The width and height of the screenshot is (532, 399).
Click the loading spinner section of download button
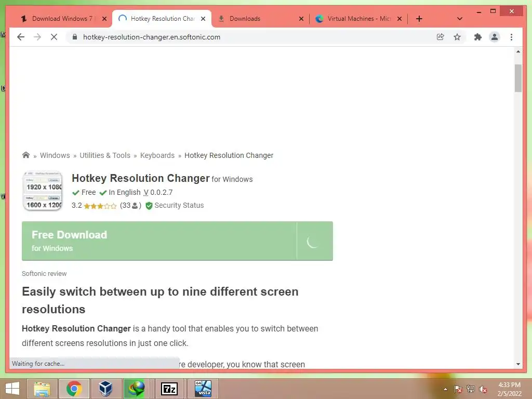(314, 241)
